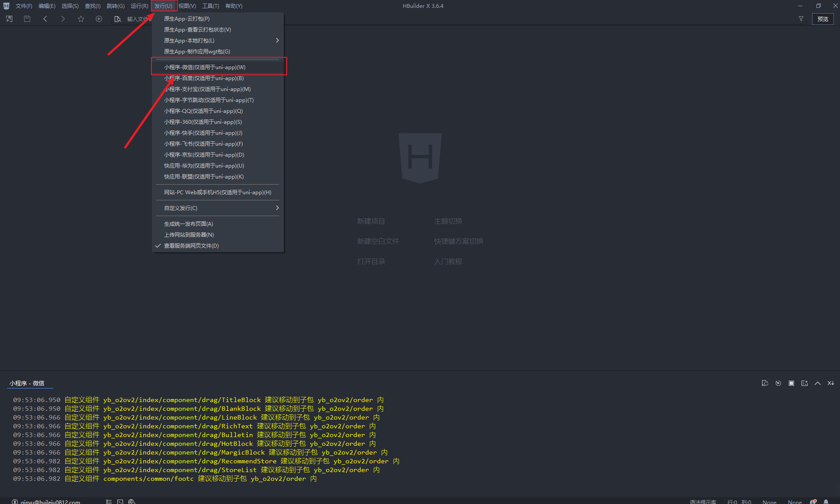Click the new file icon in toolbar
The image size is (840, 504).
(x=9, y=19)
